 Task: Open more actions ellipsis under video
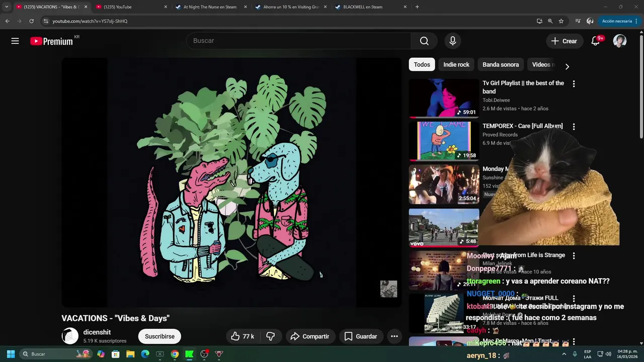point(394,336)
